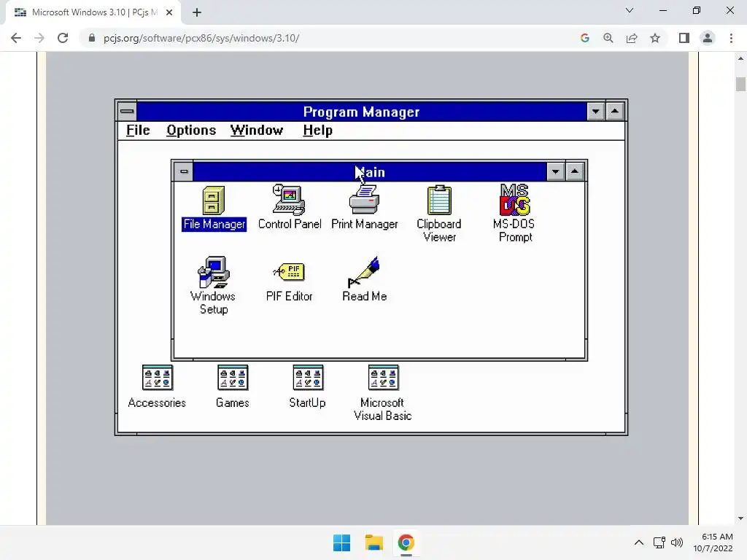The height and width of the screenshot is (560, 747).
Task: Click the volume speaker tray icon
Action: point(676,542)
